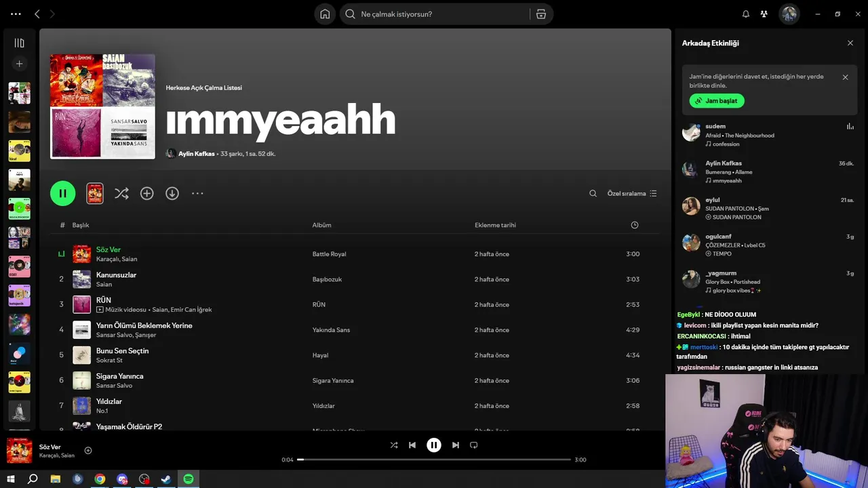
Task: Open Windows Start menu
Action: [11, 479]
